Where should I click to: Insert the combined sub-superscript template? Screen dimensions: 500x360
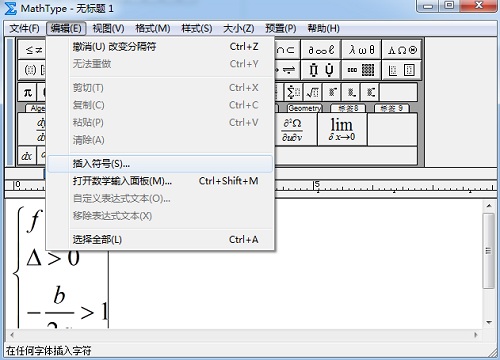(371, 92)
